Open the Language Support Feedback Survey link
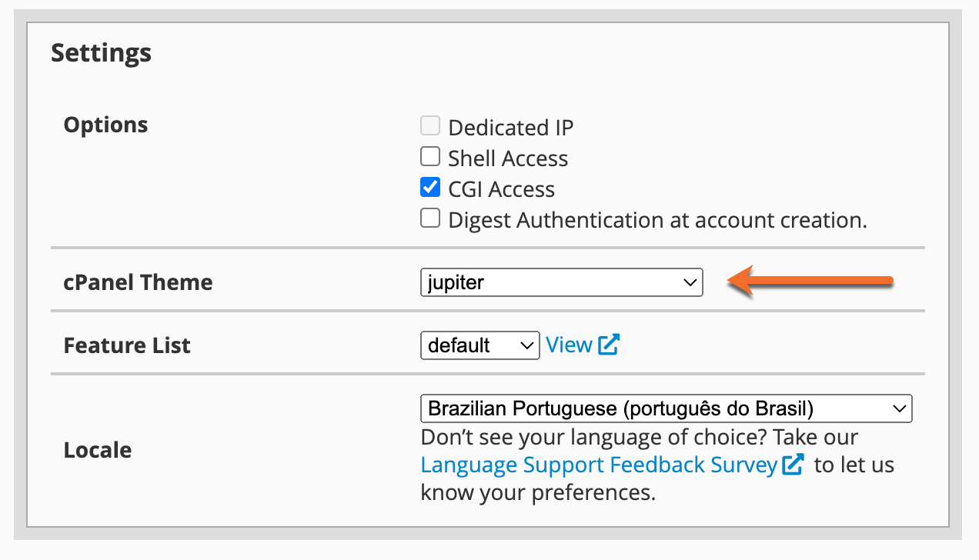The height and width of the screenshot is (560, 979). (598, 465)
